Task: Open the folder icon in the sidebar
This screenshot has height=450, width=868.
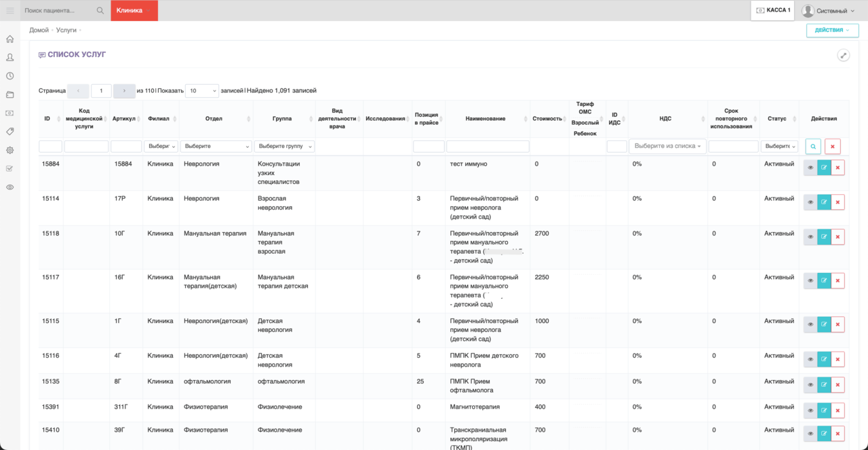Action: [x=9, y=94]
